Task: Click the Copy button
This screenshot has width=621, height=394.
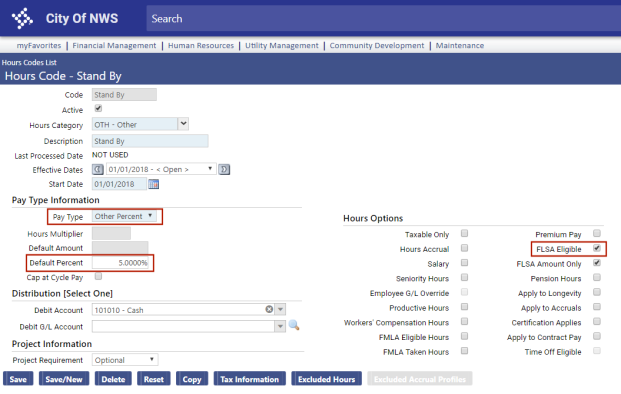Action: [x=192, y=379]
